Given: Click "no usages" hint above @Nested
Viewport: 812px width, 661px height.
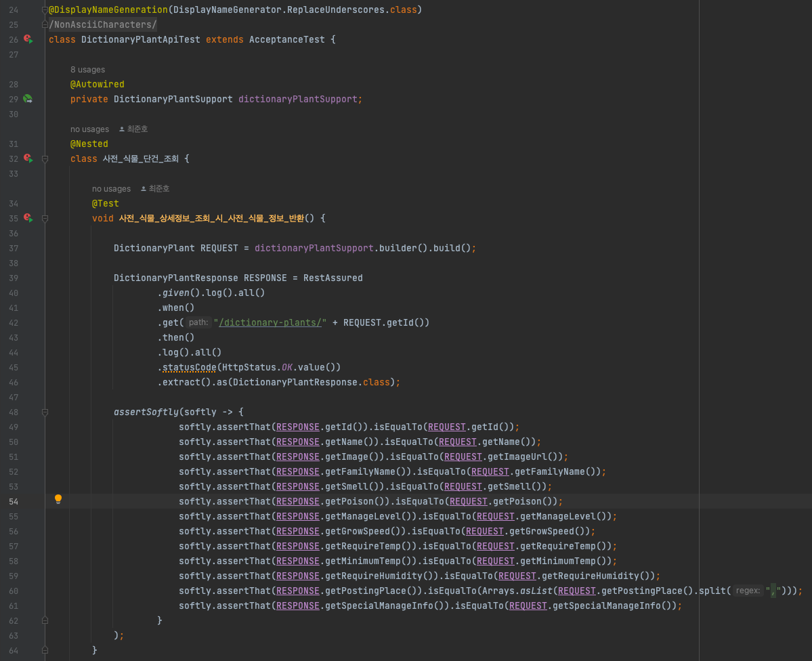Looking at the screenshot, I should point(89,129).
